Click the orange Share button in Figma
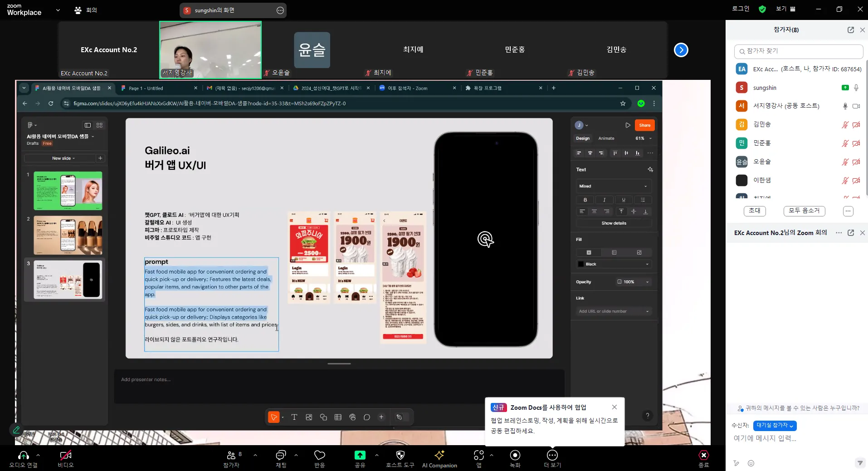868x471 pixels. [x=644, y=125]
